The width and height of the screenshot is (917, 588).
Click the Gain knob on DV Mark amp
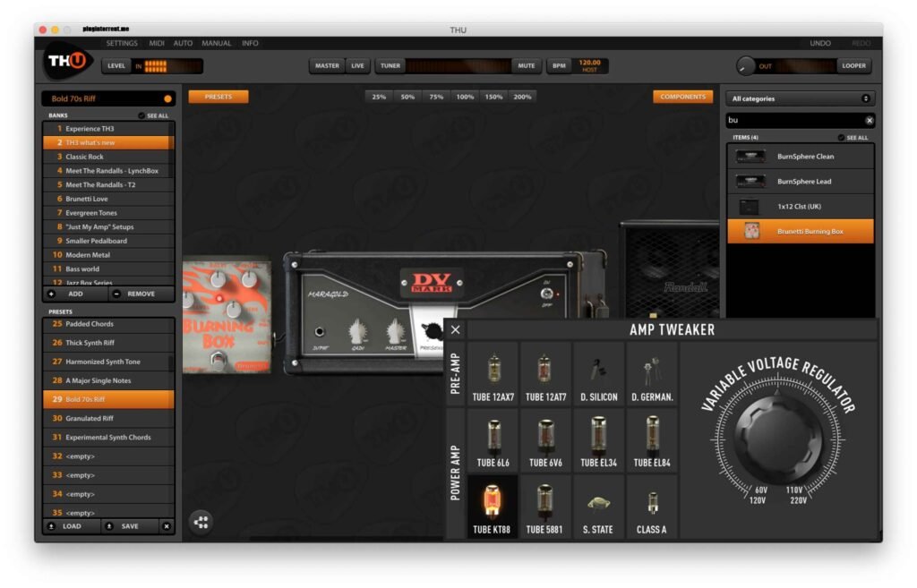coord(356,332)
